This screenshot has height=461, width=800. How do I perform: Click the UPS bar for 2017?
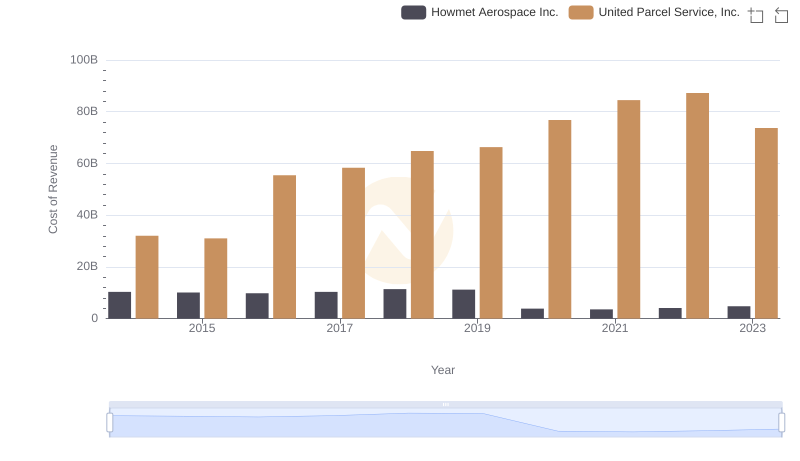point(354,243)
